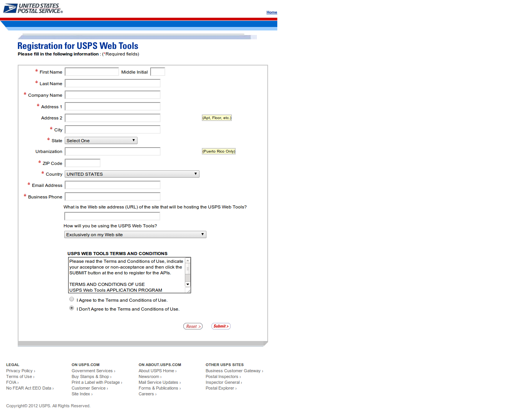Open the Site Index footer link
Screen dimensions: 518x420
(82, 394)
